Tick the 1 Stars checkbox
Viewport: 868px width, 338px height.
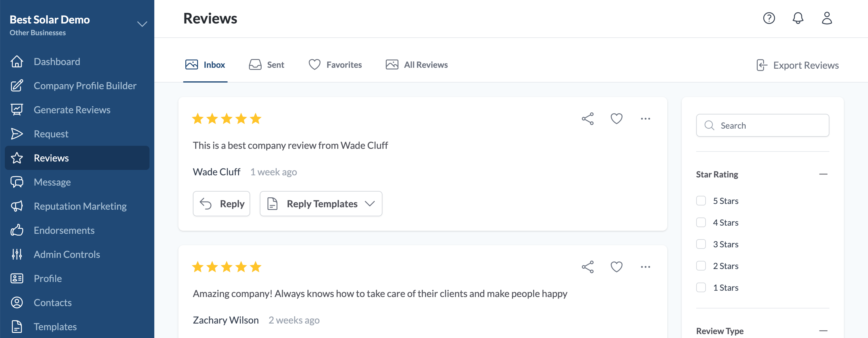pyautogui.click(x=701, y=288)
